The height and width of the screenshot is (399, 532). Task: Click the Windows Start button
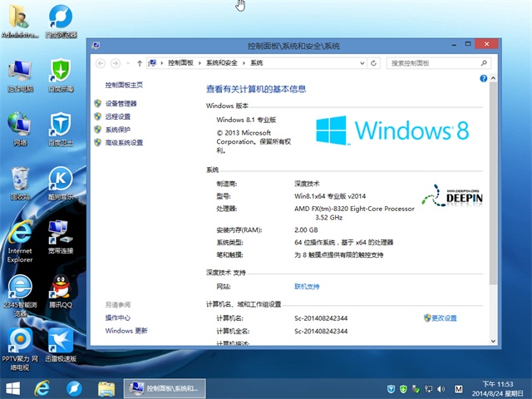tap(13, 388)
